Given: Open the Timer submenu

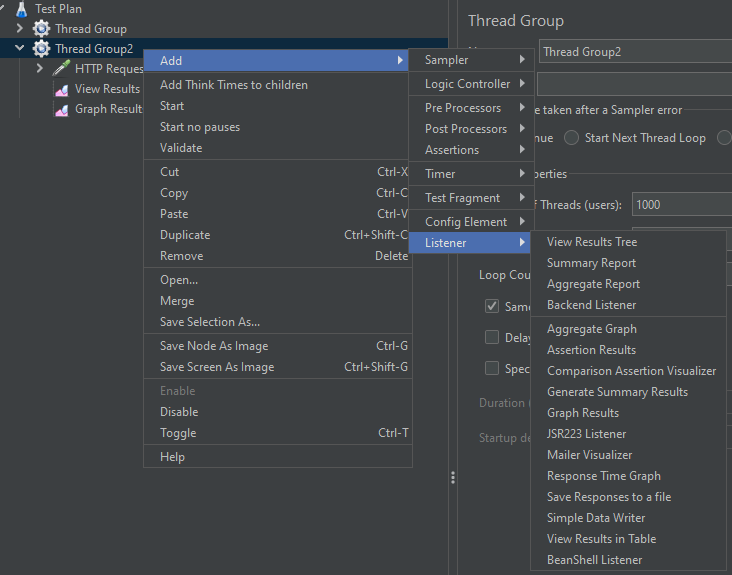Looking at the screenshot, I should [x=471, y=174].
